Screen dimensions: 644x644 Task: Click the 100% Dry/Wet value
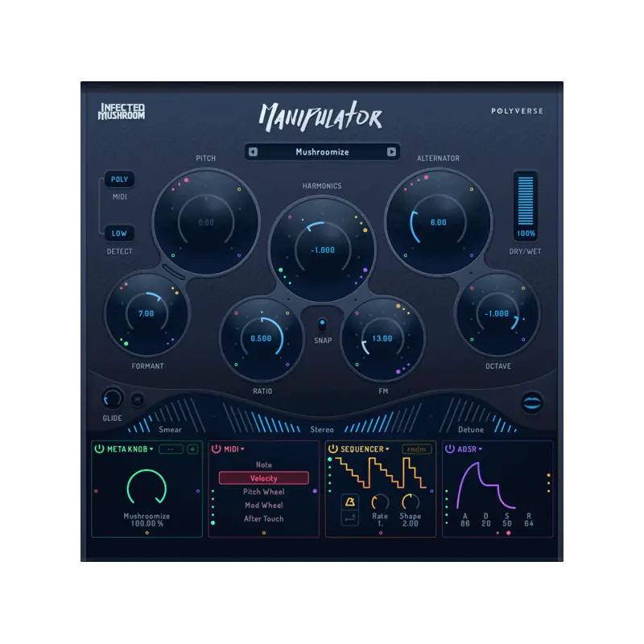coord(526,233)
